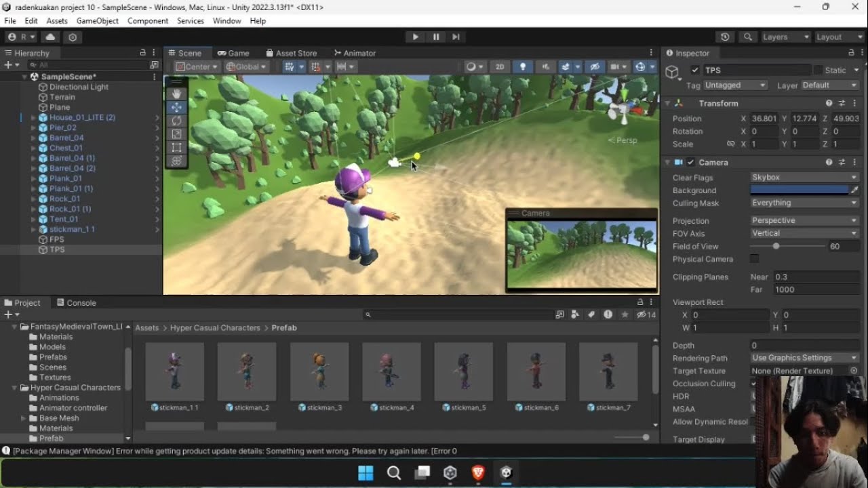
Task: Open the cloud services icon
Action: pos(51,37)
